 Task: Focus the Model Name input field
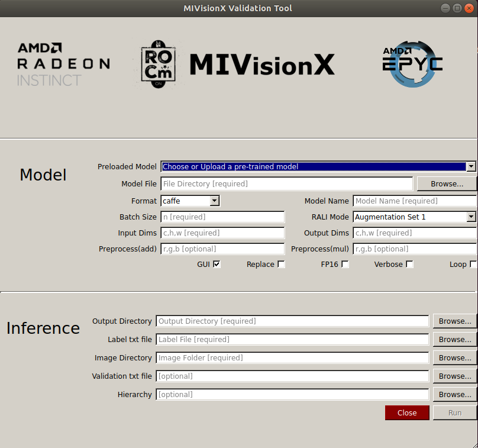pos(415,201)
